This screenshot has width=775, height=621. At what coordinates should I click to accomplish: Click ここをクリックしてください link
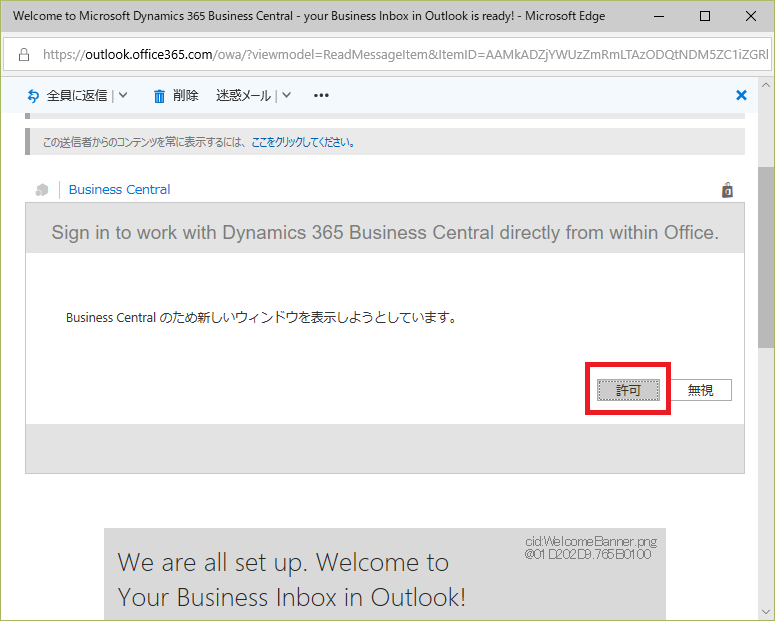(302, 142)
